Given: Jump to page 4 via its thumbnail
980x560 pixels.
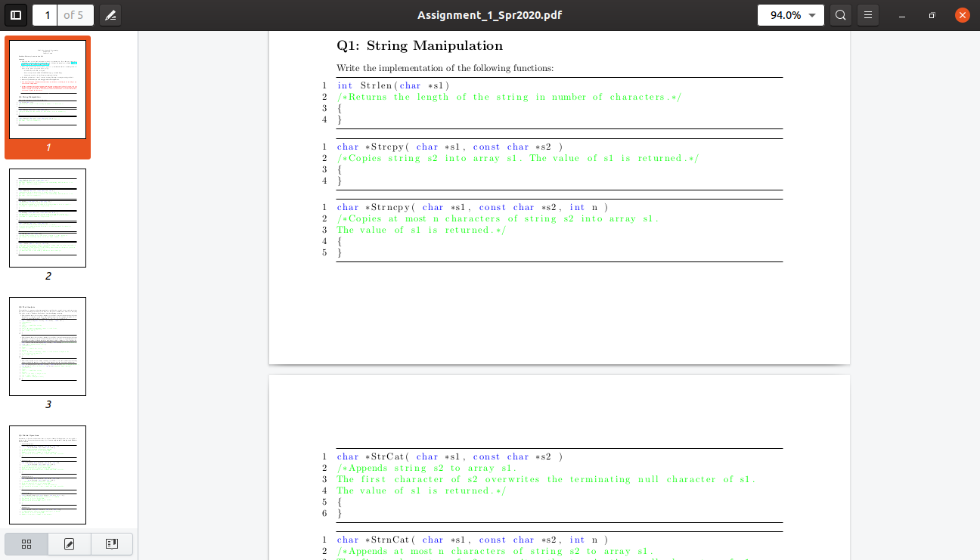Looking at the screenshot, I should [48, 474].
